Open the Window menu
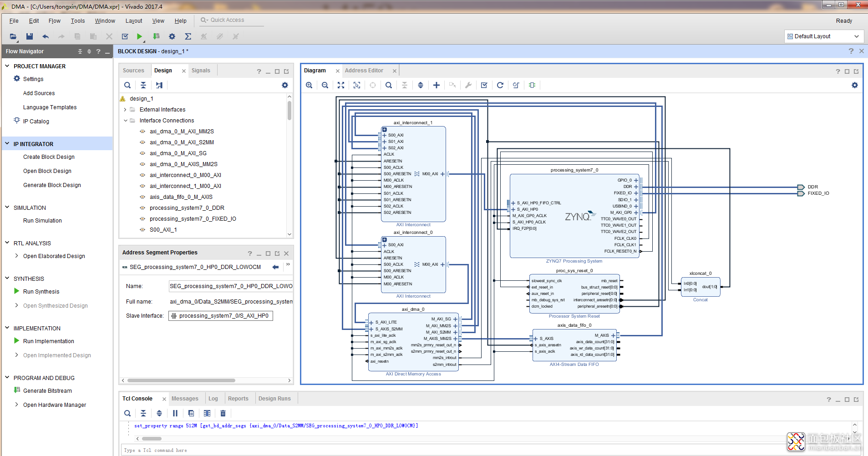The height and width of the screenshot is (456, 868). tap(105, 21)
